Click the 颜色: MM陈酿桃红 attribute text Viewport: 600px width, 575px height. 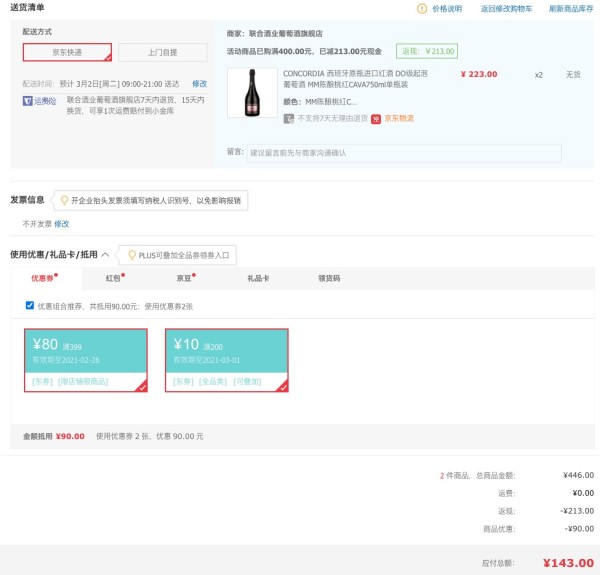pyautogui.click(x=320, y=102)
